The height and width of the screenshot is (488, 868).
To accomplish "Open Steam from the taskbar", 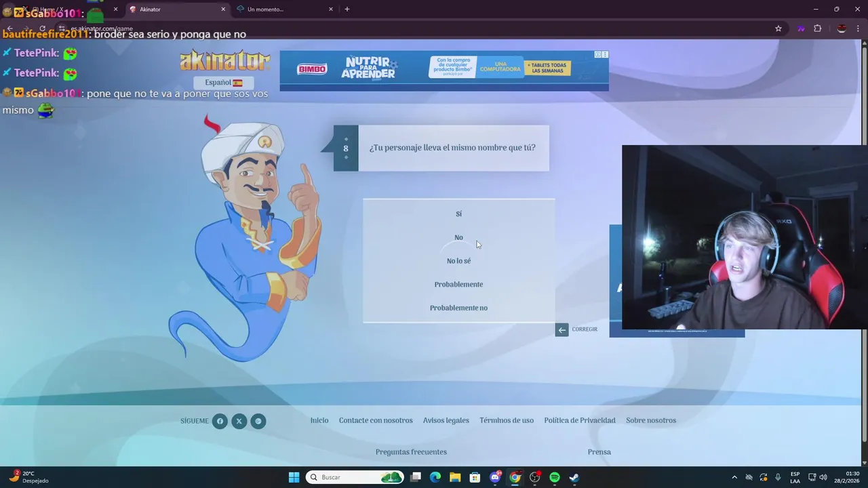I will pos(574,478).
